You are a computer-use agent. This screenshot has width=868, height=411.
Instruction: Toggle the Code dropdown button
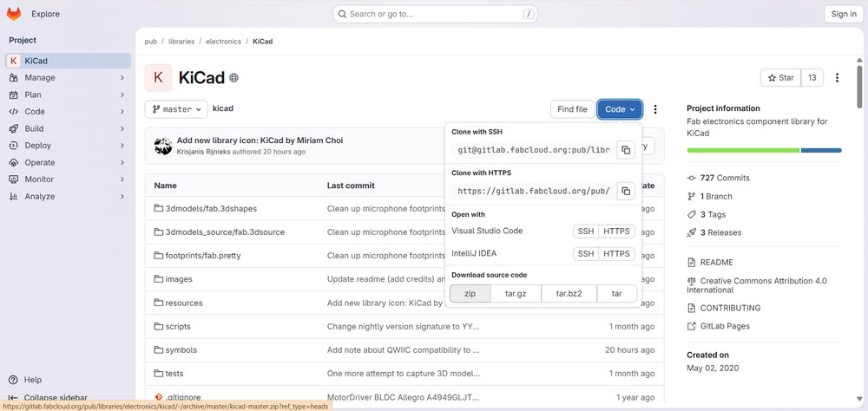[620, 109]
